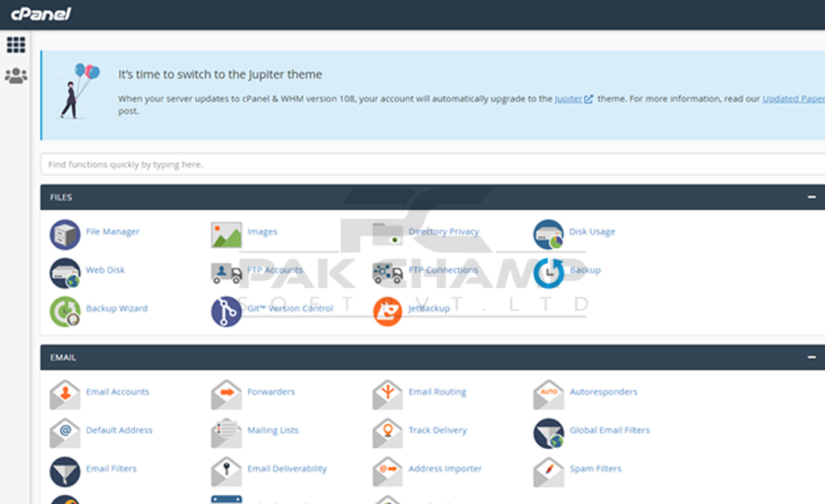Click the Email Deliverability key icon
This screenshot has height=504, width=825.
click(226, 471)
